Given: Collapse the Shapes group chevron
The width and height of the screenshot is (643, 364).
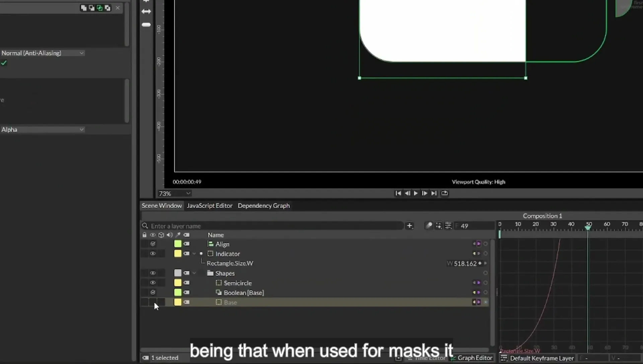Looking at the screenshot, I should 194,273.
